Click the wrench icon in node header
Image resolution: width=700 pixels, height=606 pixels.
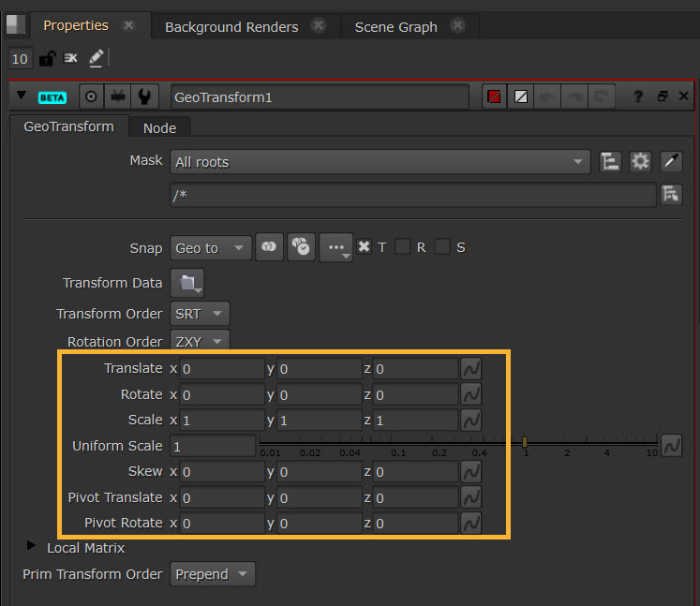(143, 96)
